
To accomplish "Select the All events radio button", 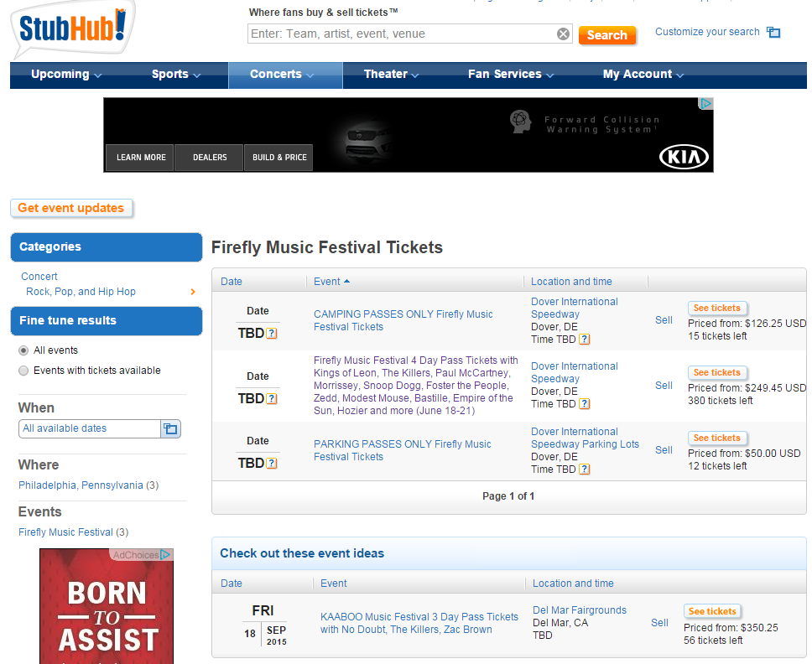I will [23, 350].
